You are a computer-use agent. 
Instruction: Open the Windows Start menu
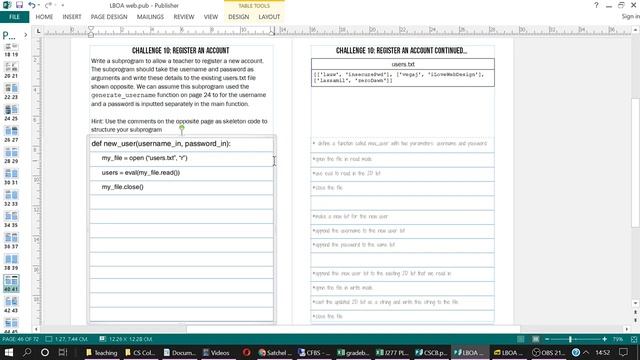point(9,352)
